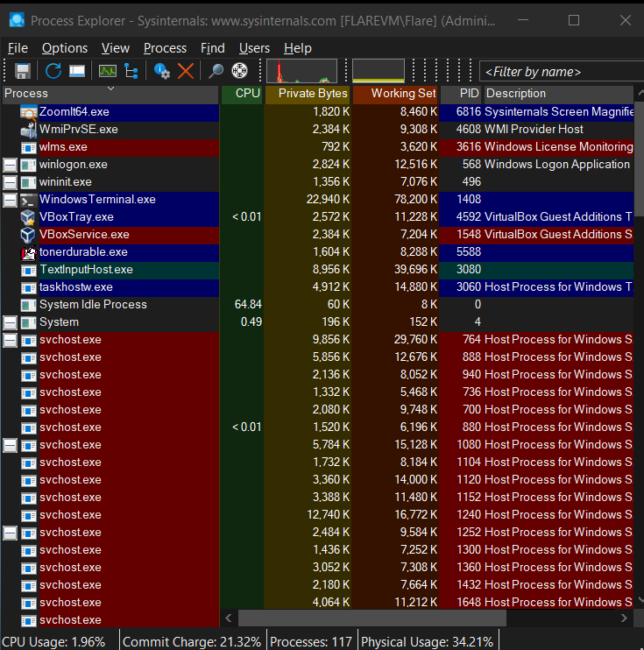Open the View menu
Screen dimensions: 644x650
pyautogui.click(x=116, y=48)
